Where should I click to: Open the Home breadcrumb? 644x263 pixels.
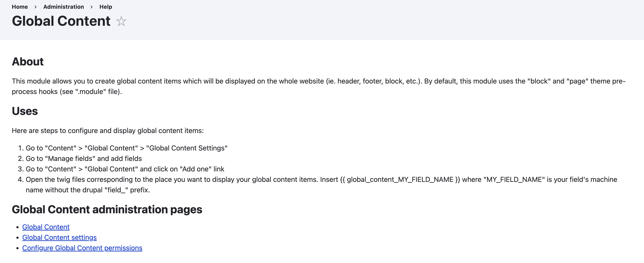(x=20, y=7)
